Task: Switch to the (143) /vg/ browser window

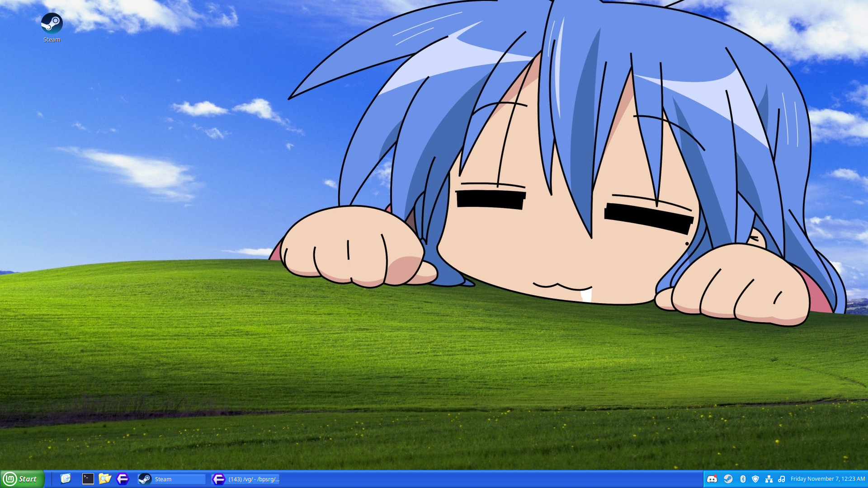Action: coord(246,479)
